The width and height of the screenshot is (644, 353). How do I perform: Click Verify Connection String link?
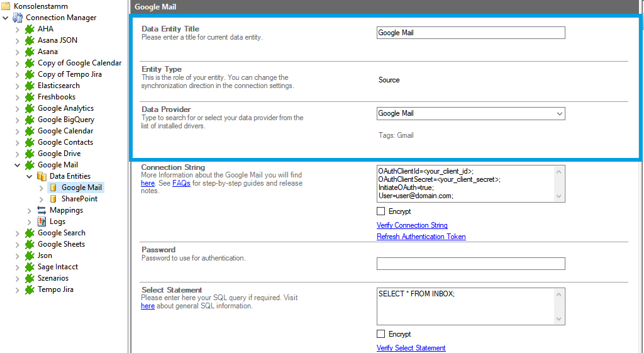pyautogui.click(x=412, y=225)
